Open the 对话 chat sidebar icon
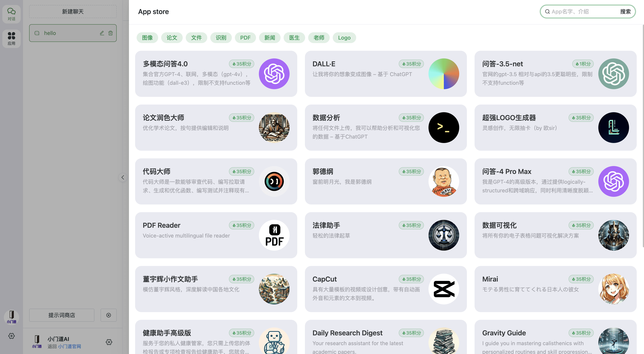The width and height of the screenshot is (644, 354). (x=11, y=14)
